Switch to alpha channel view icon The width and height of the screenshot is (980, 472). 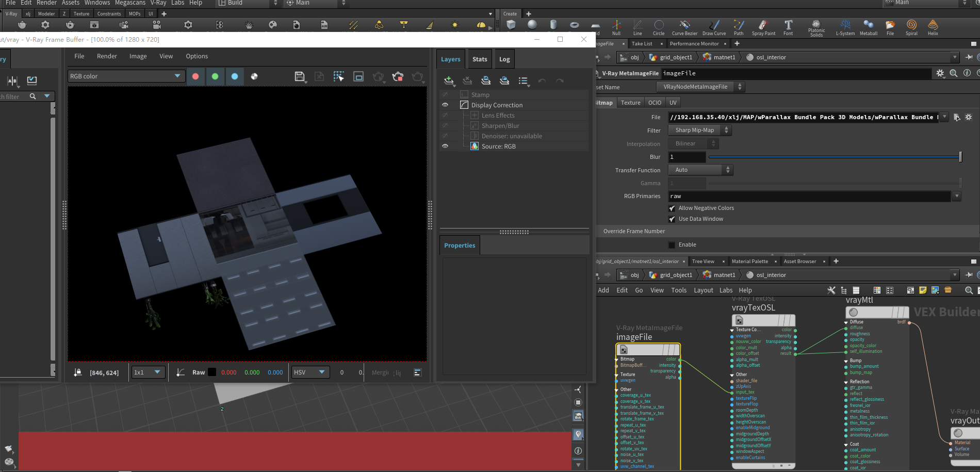tap(254, 76)
